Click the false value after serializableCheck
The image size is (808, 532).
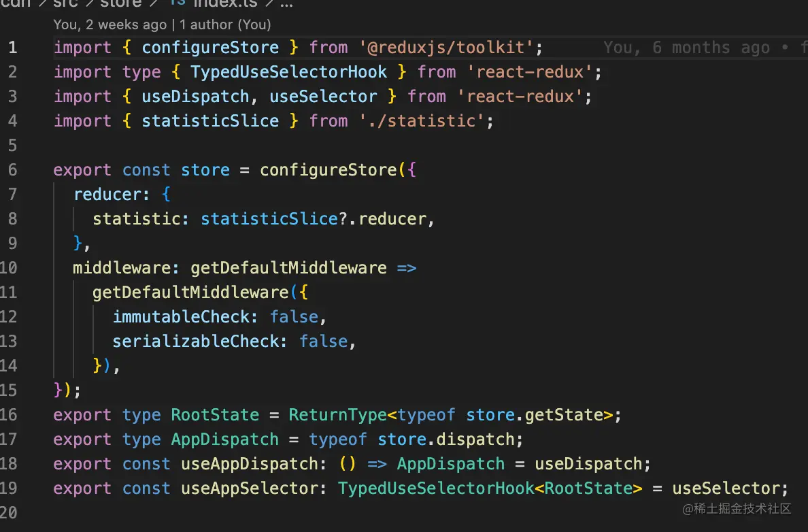tap(323, 342)
